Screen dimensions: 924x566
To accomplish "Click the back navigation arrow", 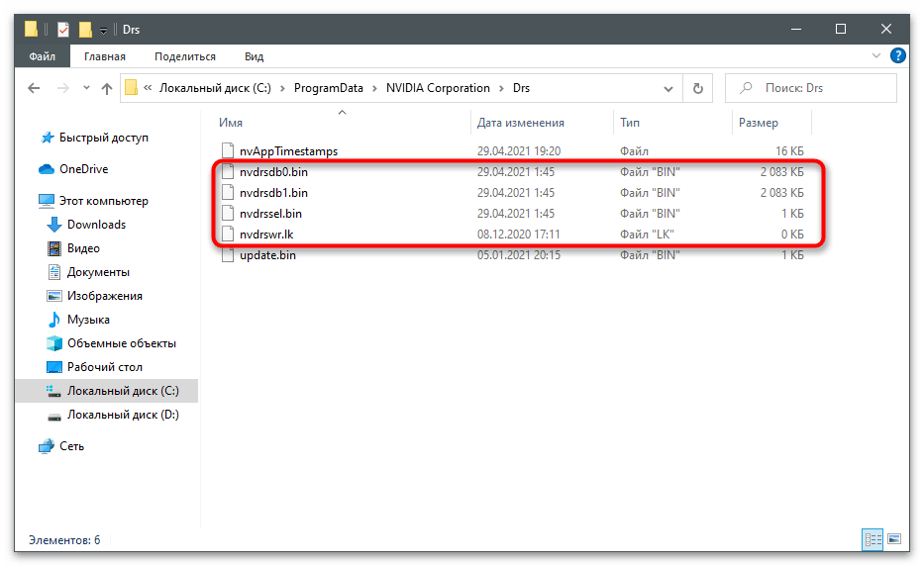I will click(34, 88).
